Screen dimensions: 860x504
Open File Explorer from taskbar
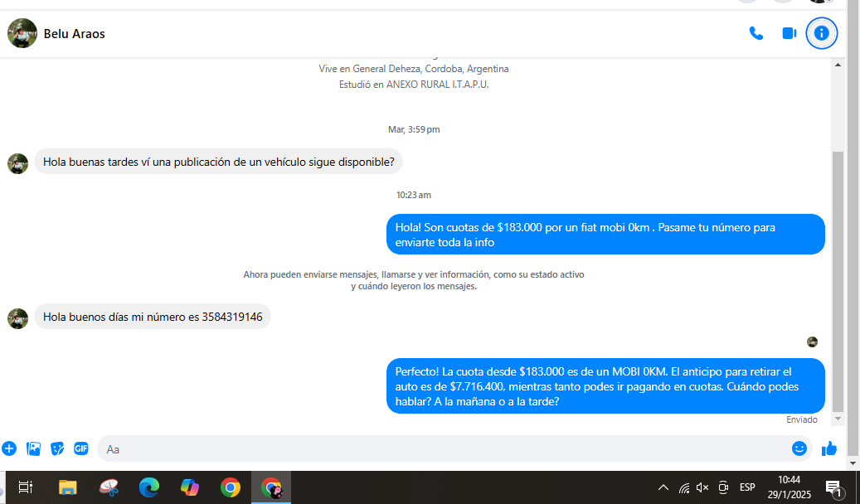(67, 487)
